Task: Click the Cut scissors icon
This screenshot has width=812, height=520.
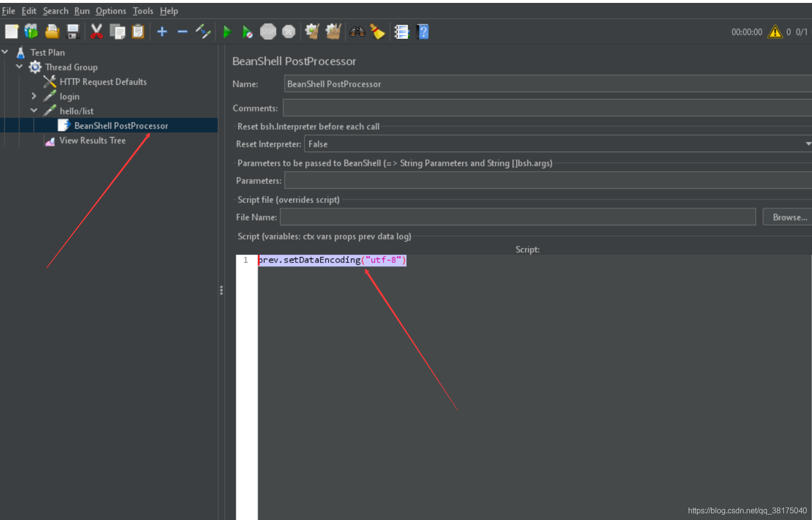Action: tap(97, 32)
